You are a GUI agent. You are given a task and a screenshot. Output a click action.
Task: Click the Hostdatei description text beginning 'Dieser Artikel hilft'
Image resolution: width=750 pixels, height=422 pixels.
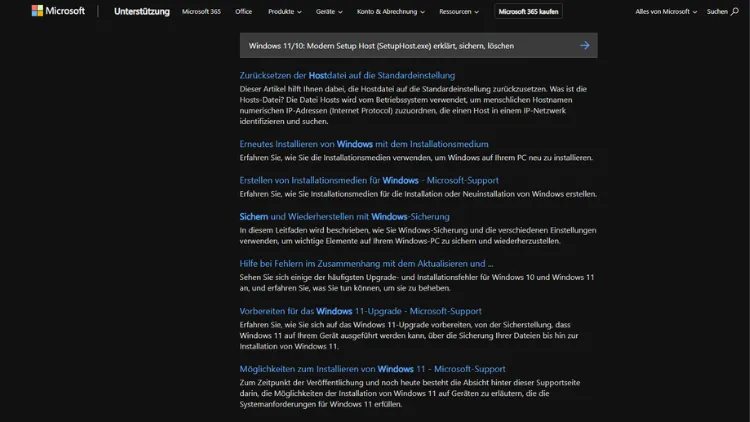413,105
